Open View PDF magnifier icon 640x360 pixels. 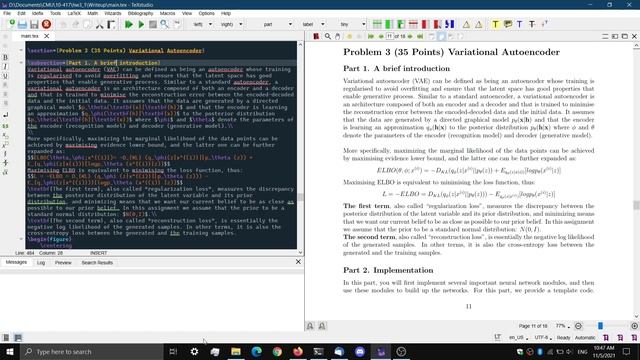point(164,24)
